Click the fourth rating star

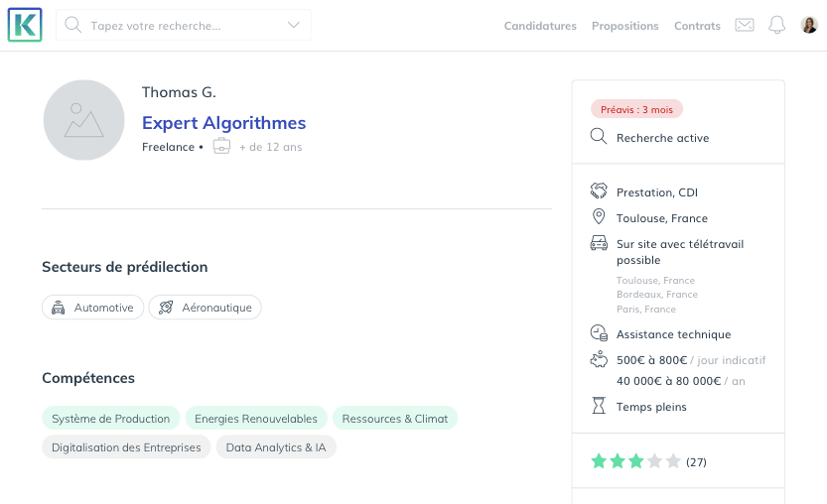click(x=654, y=461)
